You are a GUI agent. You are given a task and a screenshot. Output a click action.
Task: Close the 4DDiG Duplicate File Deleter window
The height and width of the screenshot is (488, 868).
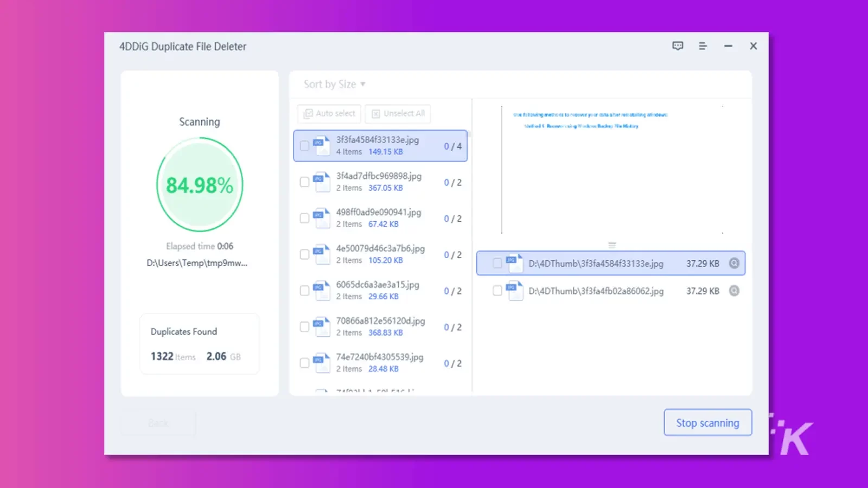[753, 46]
